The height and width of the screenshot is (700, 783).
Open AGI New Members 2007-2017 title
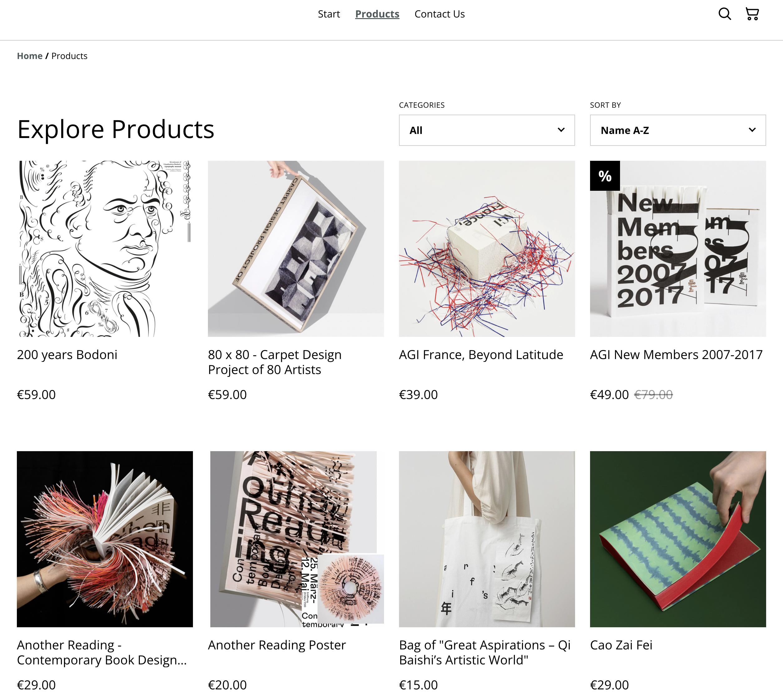coord(676,355)
